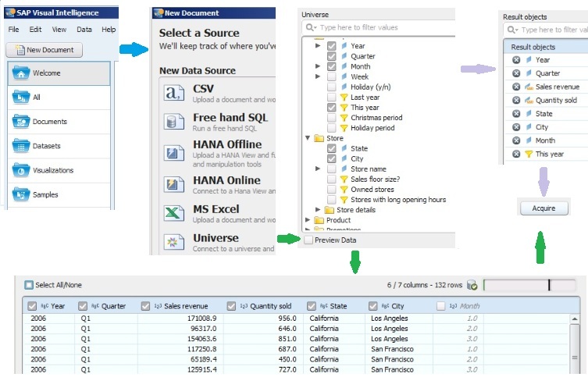Remove Quantity sold from Result objects
The image size is (588, 384).
(x=516, y=101)
